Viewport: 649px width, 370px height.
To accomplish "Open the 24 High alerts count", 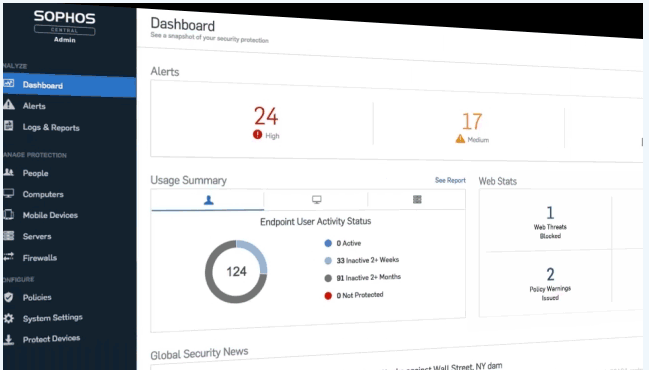I will (266, 123).
